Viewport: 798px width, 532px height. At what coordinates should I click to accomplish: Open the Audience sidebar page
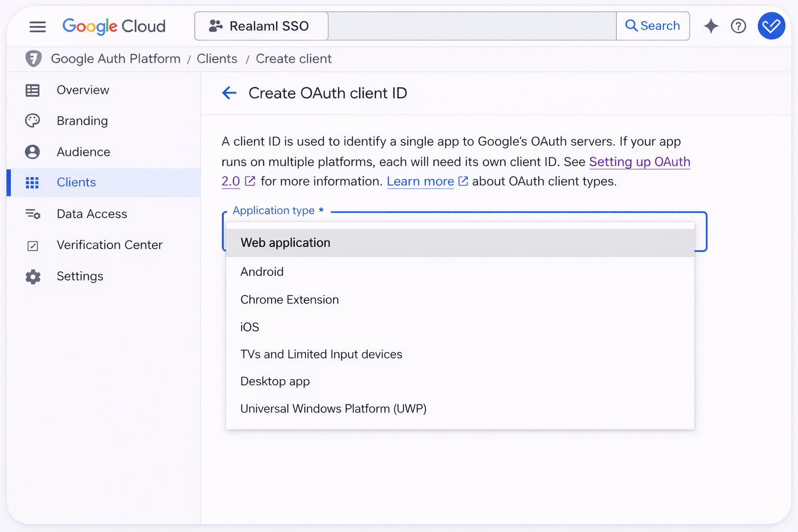pos(83,152)
